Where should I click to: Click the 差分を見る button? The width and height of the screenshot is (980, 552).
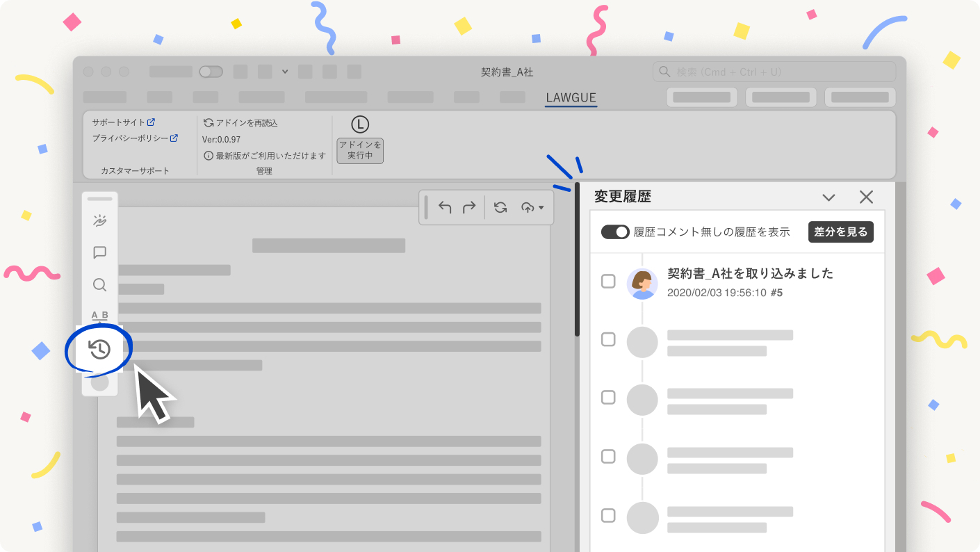(841, 232)
